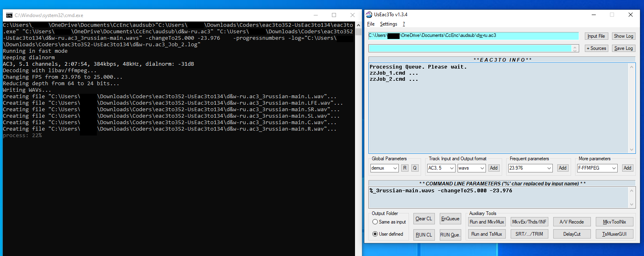Open the AC3, 5 track input dropdown
This screenshot has height=256, width=644.
pyautogui.click(x=452, y=168)
